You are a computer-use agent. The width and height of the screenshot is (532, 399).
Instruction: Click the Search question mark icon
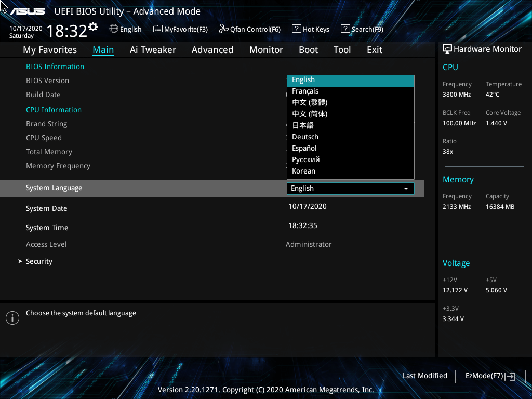(345, 29)
